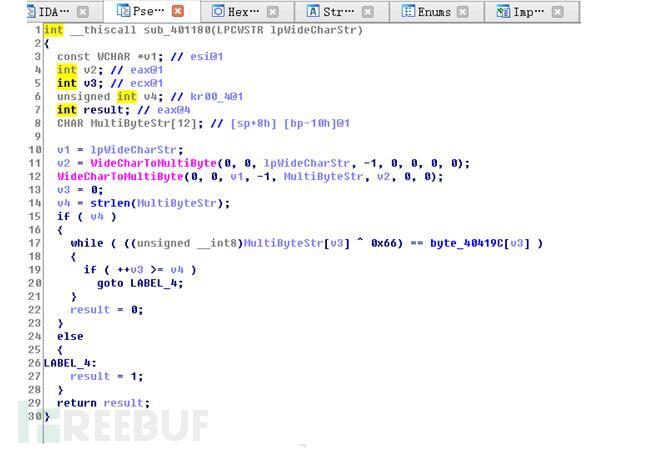Click return result statement
This screenshot has height=450, width=662.
point(103,403)
